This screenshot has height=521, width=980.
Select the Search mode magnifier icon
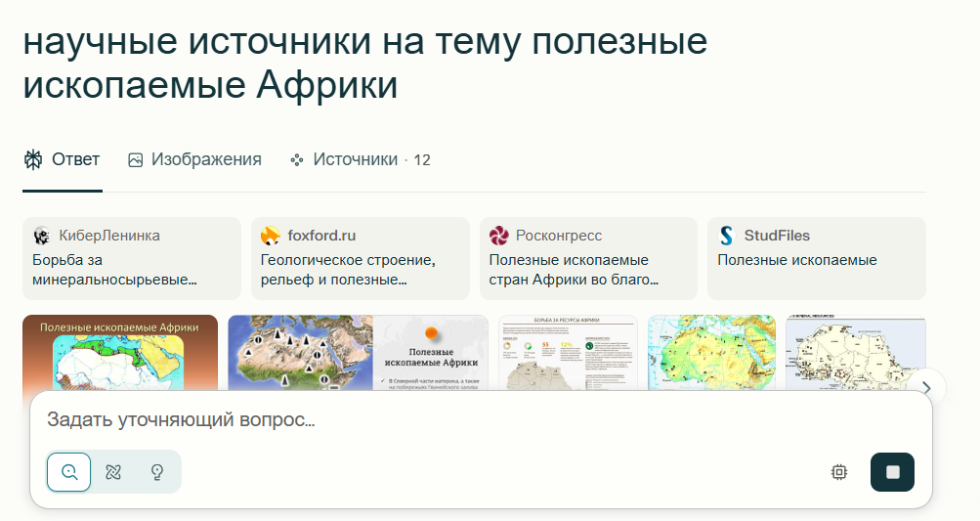(x=68, y=471)
